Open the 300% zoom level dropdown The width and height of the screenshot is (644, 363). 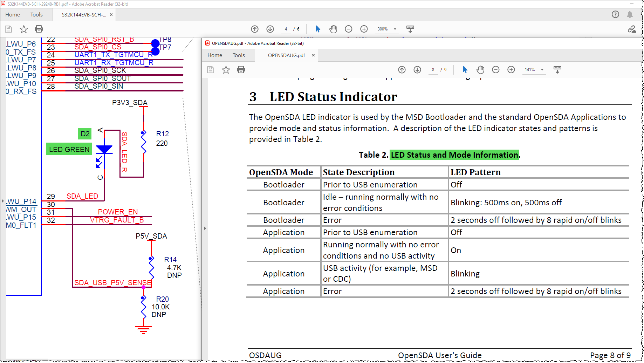[x=395, y=29]
